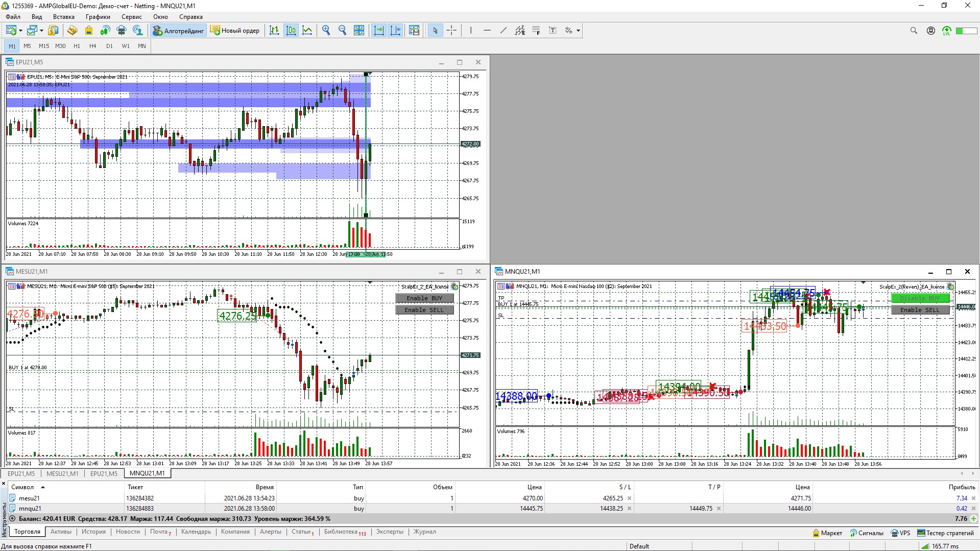Select the equidistant channel tool
Viewport: 980px width, 551px height.
[520, 31]
